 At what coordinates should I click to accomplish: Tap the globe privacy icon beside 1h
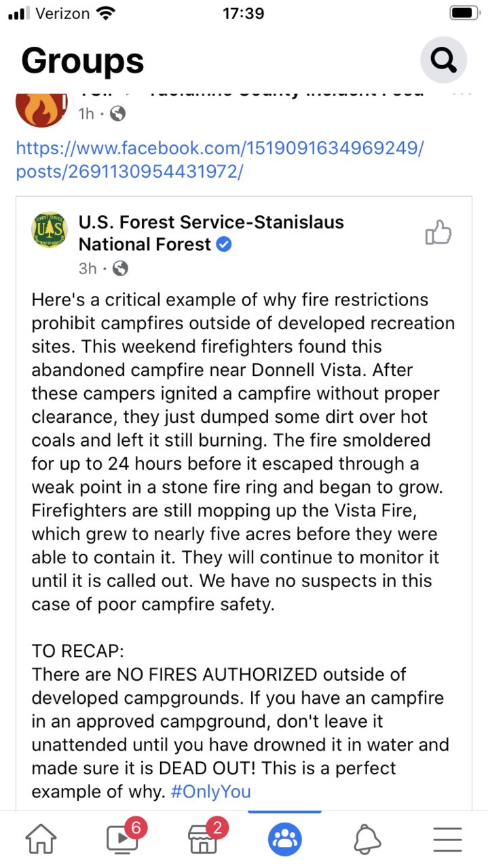[117, 114]
